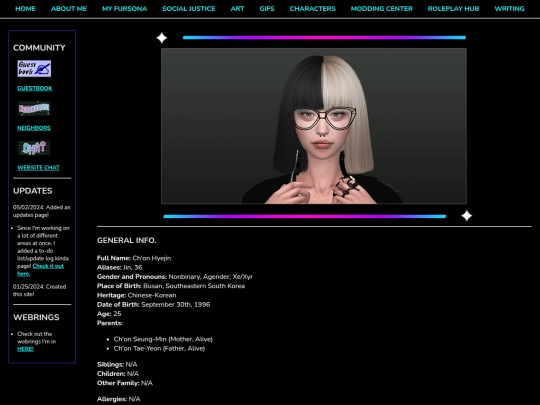
Task: Click the WEBRINGS sidebar heading
Action: tap(36, 317)
